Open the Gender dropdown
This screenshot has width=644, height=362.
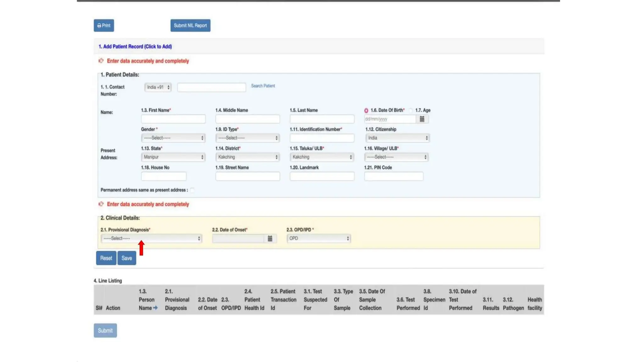pyautogui.click(x=173, y=138)
